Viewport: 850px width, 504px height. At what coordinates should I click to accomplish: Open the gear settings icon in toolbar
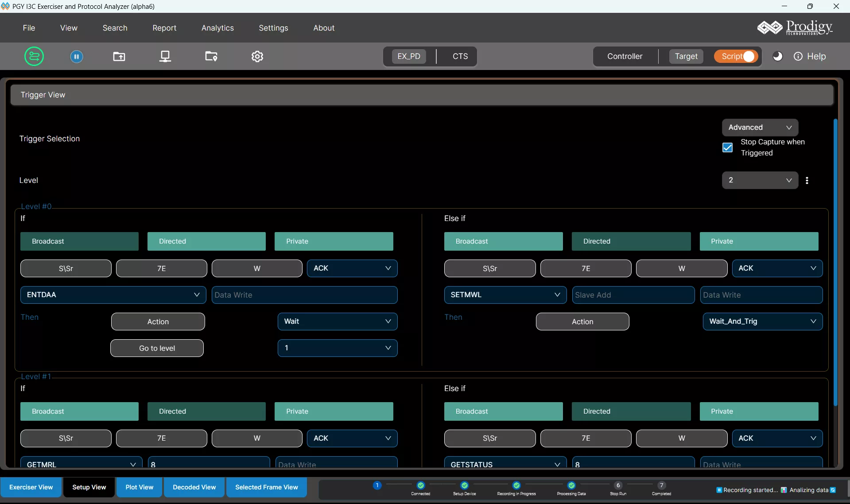point(257,56)
